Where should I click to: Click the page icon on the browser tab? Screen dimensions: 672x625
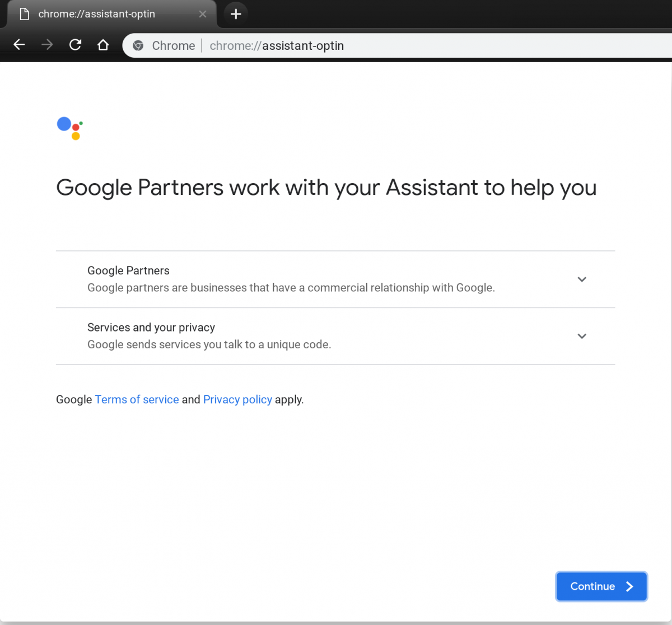coord(24,14)
